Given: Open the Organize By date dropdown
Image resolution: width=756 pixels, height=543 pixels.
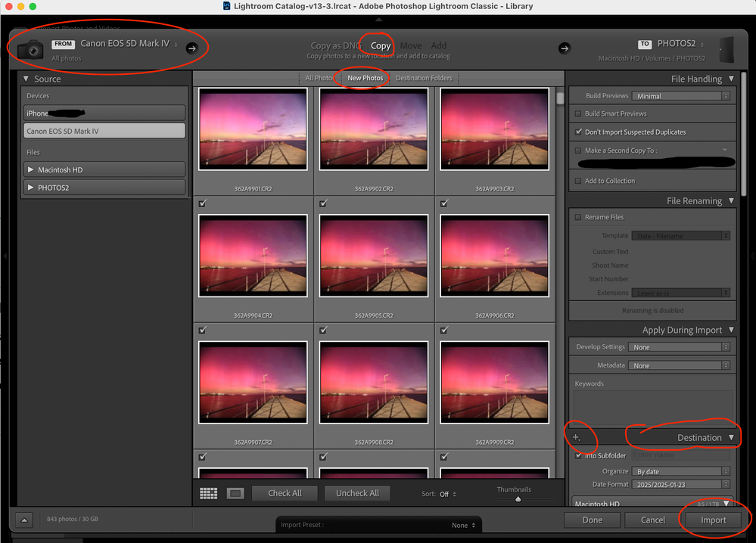Looking at the screenshot, I should click(x=680, y=470).
